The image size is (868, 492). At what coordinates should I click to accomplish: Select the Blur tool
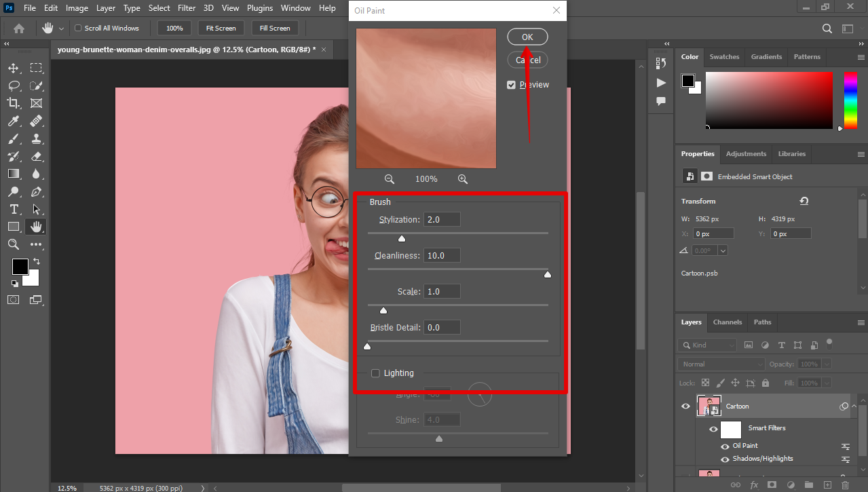(x=36, y=174)
